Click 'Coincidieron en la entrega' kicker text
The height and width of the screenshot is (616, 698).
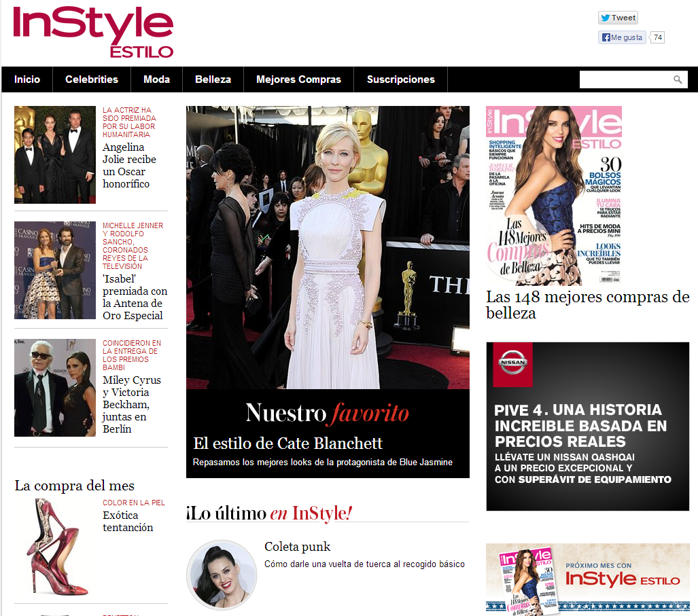click(132, 355)
